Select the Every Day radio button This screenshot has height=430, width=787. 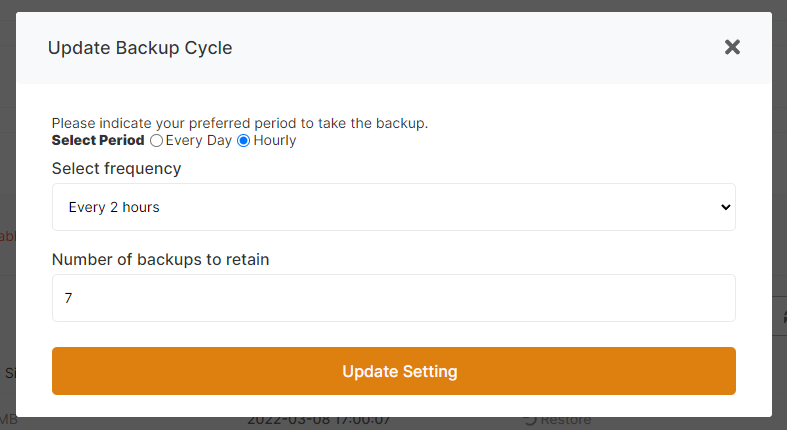click(x=156, y=141)
